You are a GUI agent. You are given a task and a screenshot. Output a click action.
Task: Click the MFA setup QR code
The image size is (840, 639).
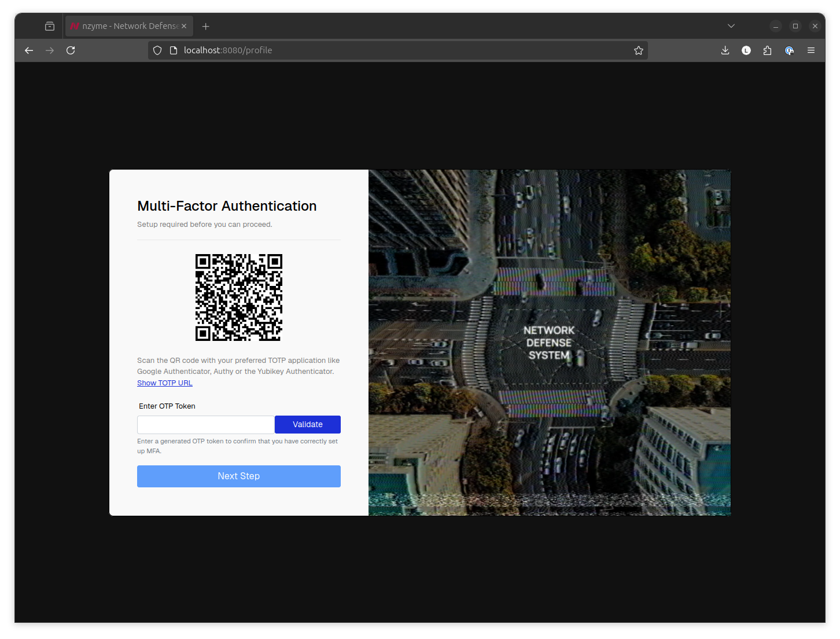point(239,298)
